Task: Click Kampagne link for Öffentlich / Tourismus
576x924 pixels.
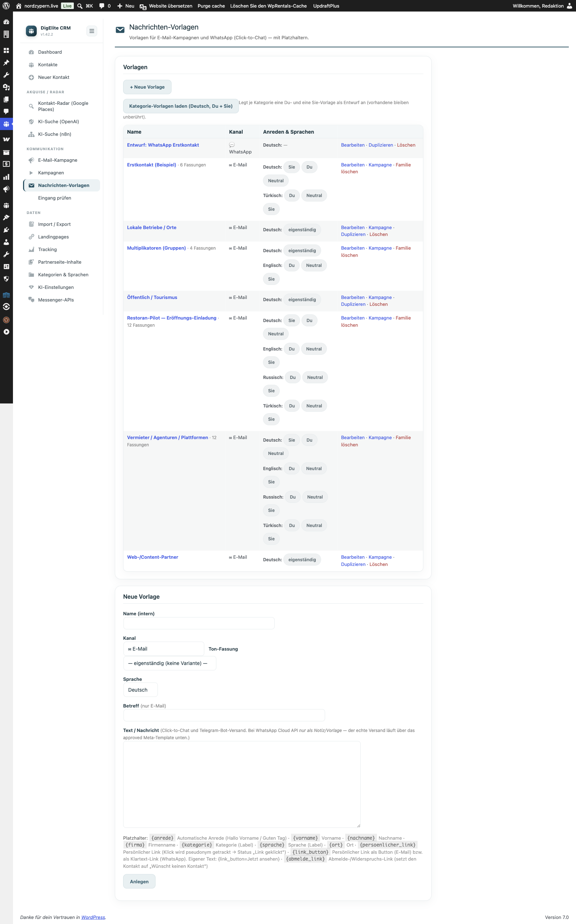Action: [380, 297]
